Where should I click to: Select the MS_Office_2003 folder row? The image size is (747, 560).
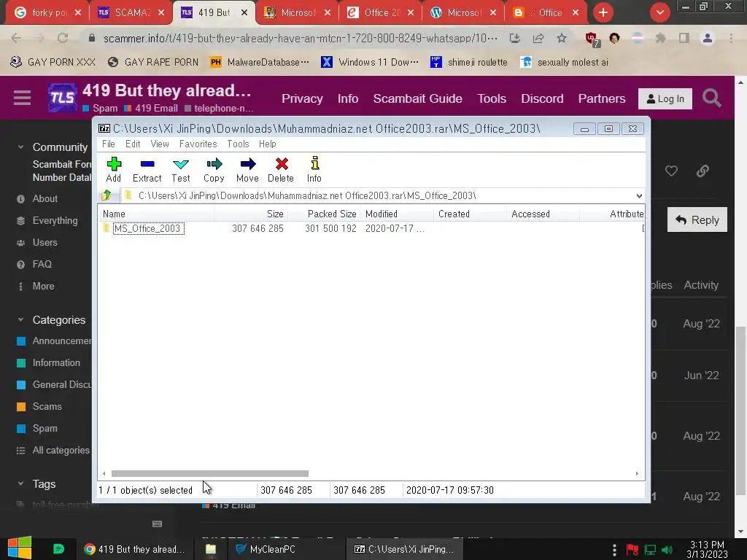click(x=371, y=228)
